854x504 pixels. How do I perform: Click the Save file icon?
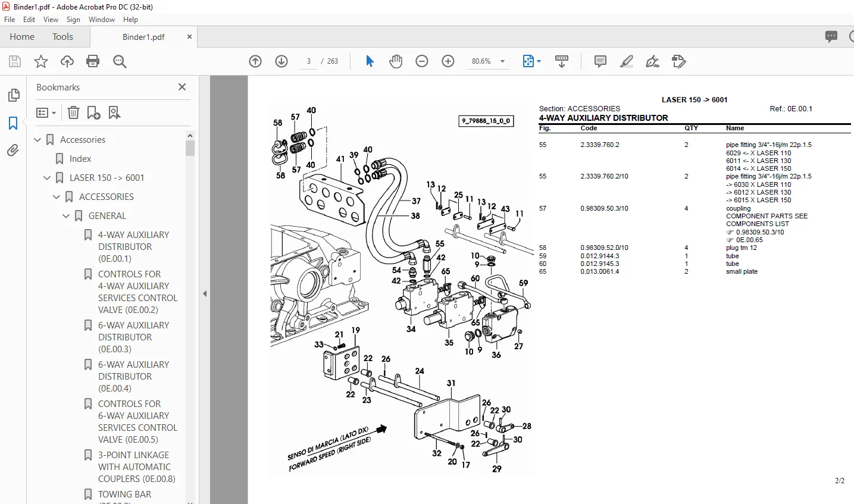pyautogui.click(x=15, y=61)
